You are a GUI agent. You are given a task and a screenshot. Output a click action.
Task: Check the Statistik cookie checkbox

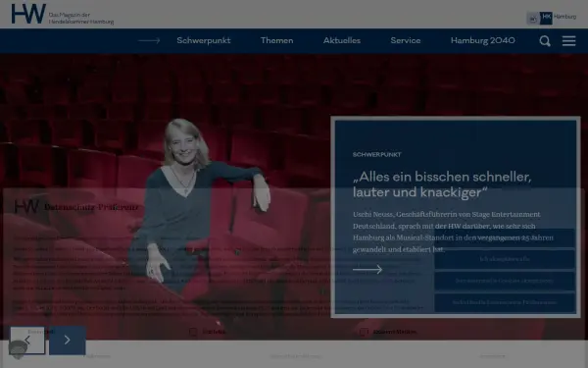click(x=193, y=332)
